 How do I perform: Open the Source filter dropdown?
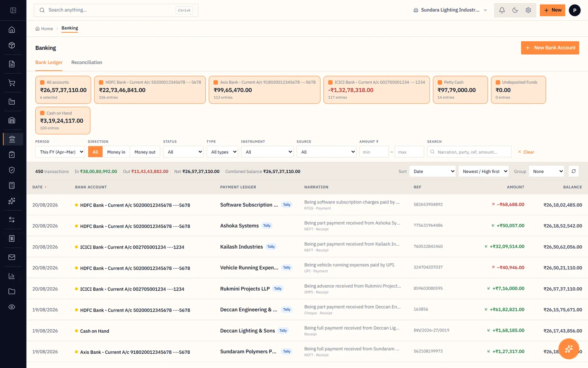click(x=326, y=152)
